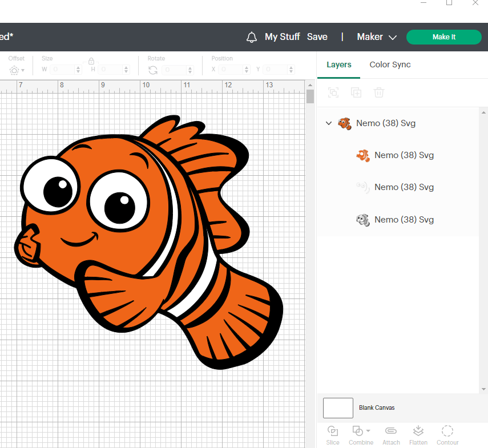Screen dimensions: 488x448
Task: Toggle the size lock aspect ratio
Action: (91, 60)
